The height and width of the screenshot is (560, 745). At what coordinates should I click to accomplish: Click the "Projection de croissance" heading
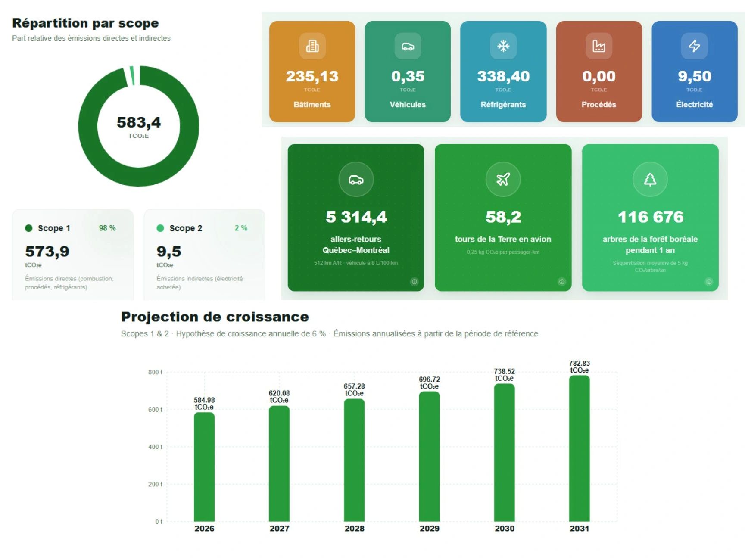215,317
